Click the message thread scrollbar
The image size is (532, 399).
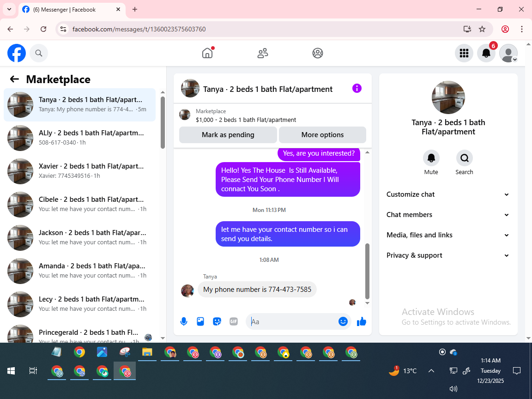click(x=367, y=271)
